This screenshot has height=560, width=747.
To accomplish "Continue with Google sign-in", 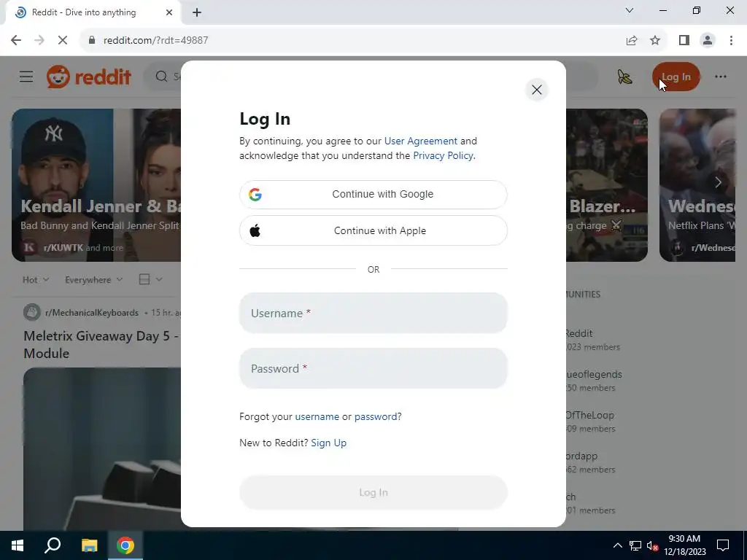I will pos(373,194).
